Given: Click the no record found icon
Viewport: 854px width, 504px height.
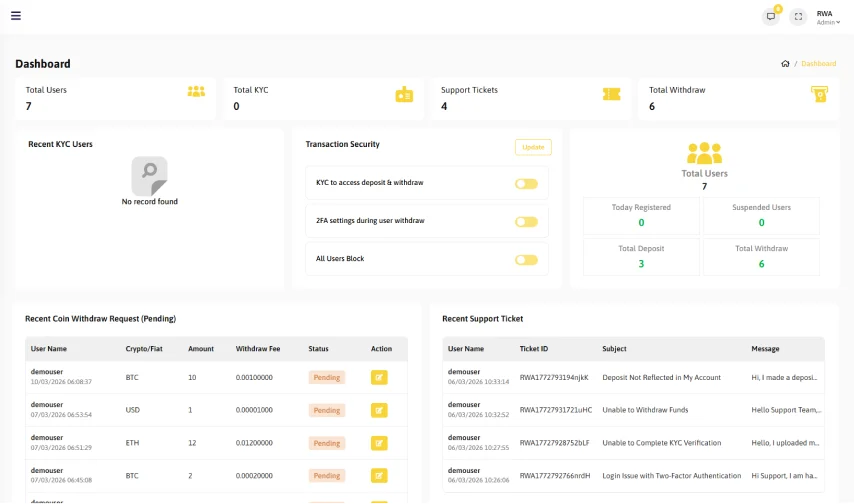Looking at the screenshot, I should (149, 176).
